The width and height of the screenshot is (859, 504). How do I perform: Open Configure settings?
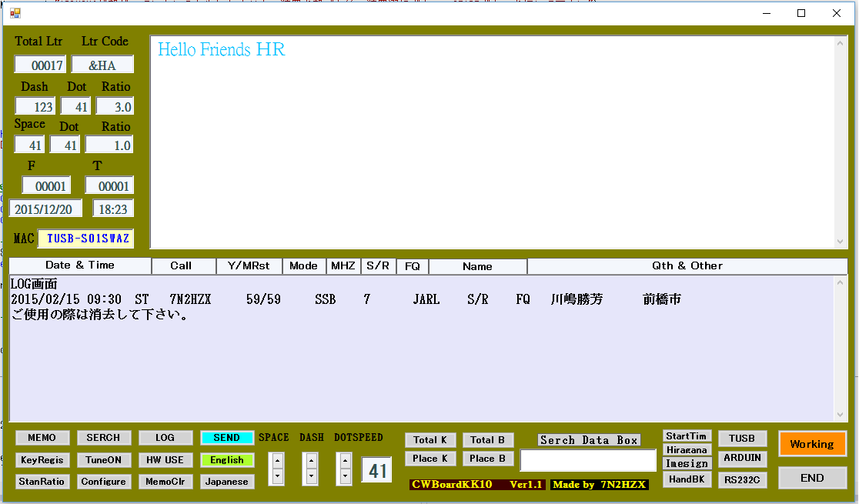coord(103,482)
